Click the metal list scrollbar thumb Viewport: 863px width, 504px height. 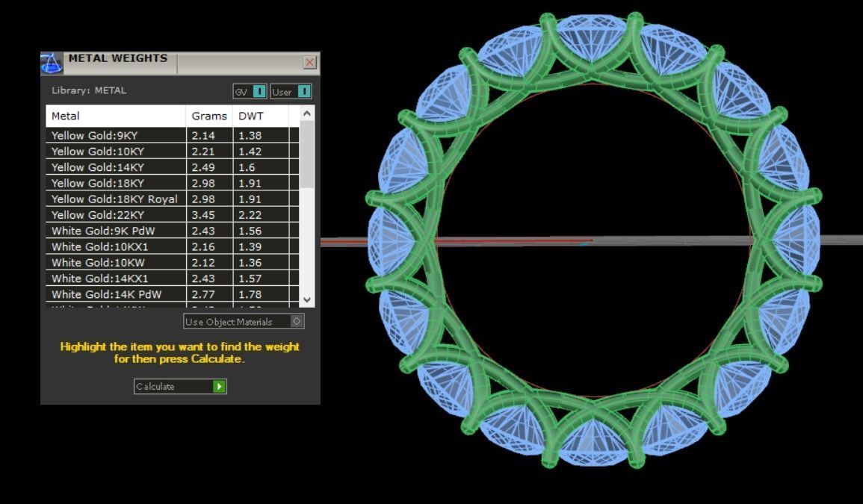pyautogui.click(x=307, y=154)
